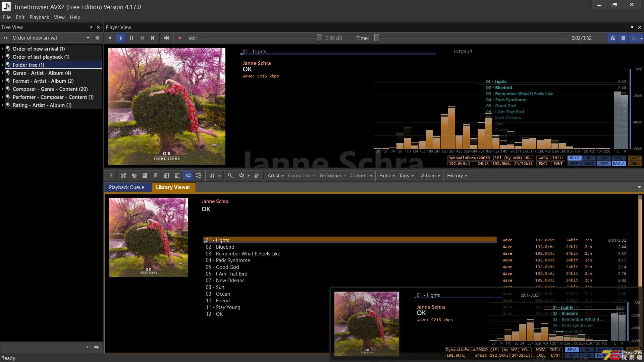This screenshot has height=362, width=644.
Task: Expand the Rating - Artist - Album node
Action: click(x=3, y=105)
